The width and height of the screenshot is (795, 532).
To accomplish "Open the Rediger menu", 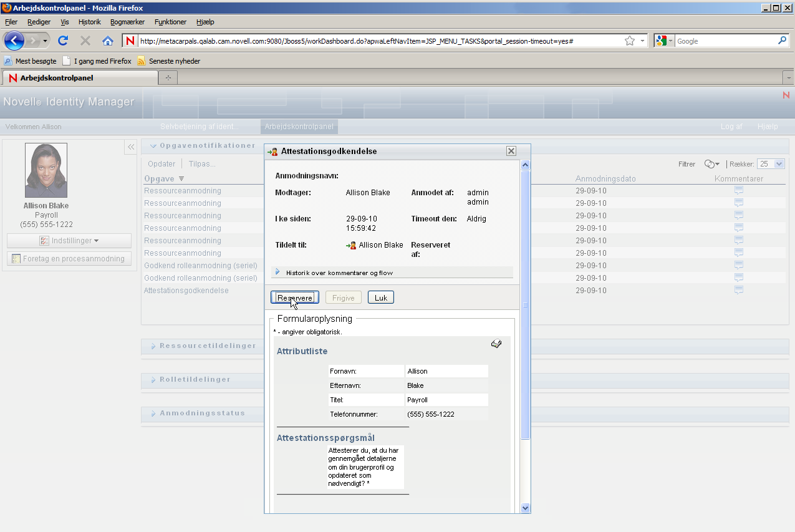I will 39,22.
